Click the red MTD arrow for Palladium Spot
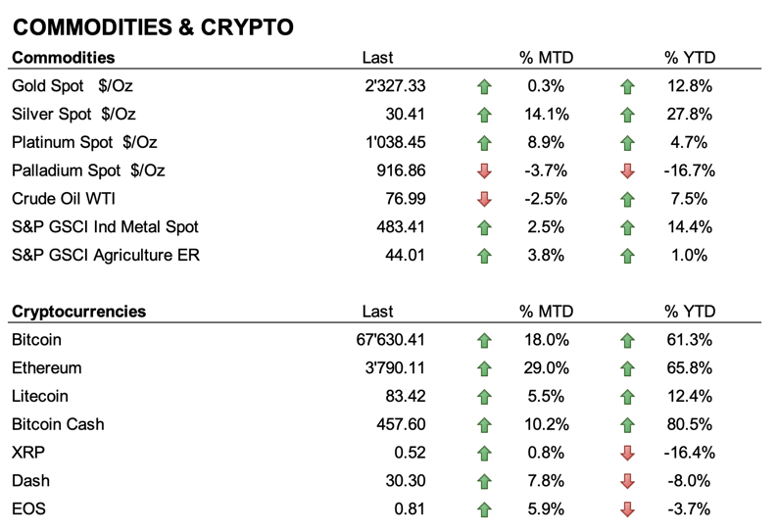 click(483, 170)
